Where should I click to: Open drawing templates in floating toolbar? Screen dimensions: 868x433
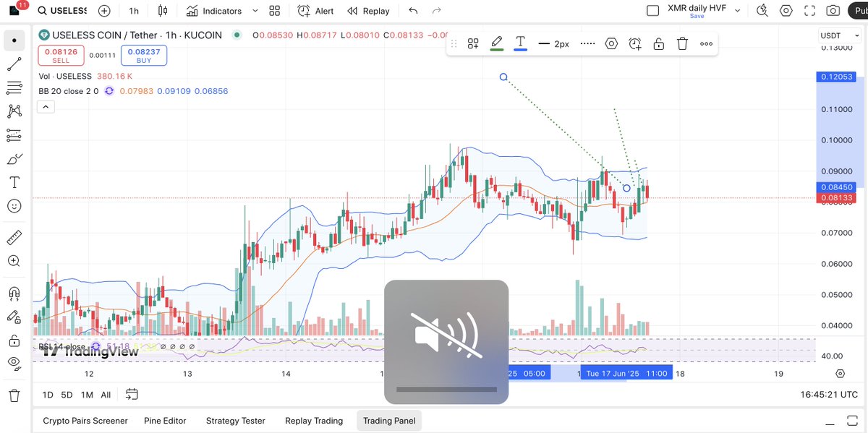[x=473, y=44]
